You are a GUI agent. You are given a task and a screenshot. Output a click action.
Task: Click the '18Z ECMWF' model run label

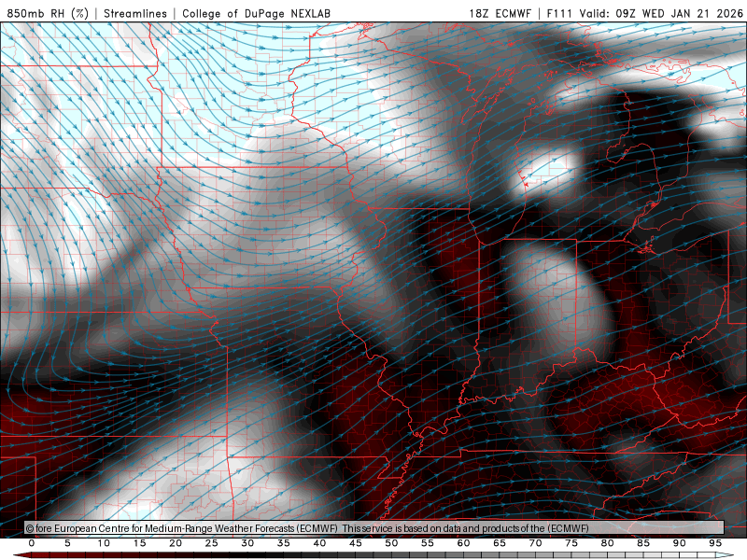point(500,13)
